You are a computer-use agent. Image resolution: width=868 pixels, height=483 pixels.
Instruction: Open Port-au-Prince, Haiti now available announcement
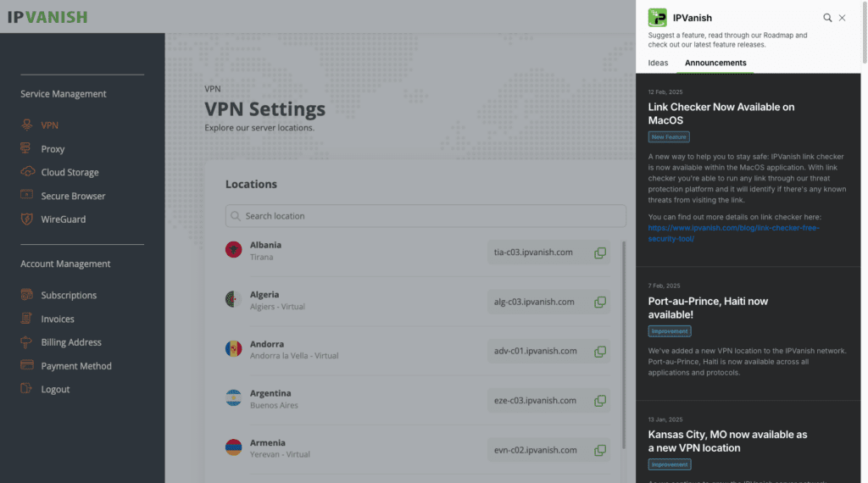[x=708, y=308]
